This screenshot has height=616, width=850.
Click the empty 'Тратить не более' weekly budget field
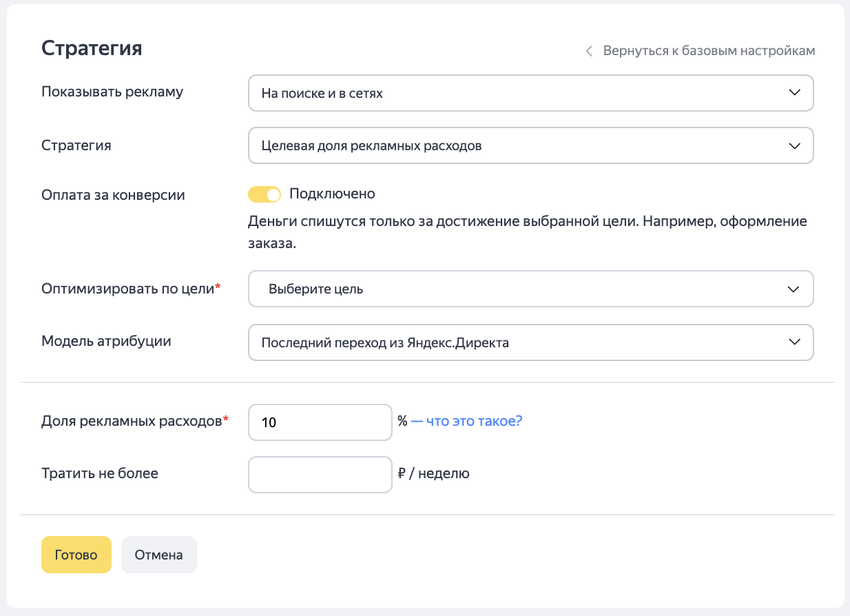pyautogui.click(x=320, y=474)
